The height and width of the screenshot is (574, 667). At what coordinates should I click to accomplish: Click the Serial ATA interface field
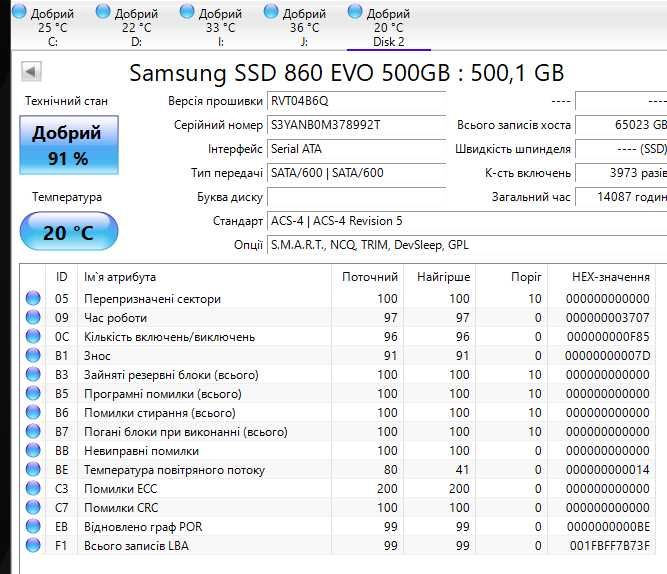click(x=356, y=149)
